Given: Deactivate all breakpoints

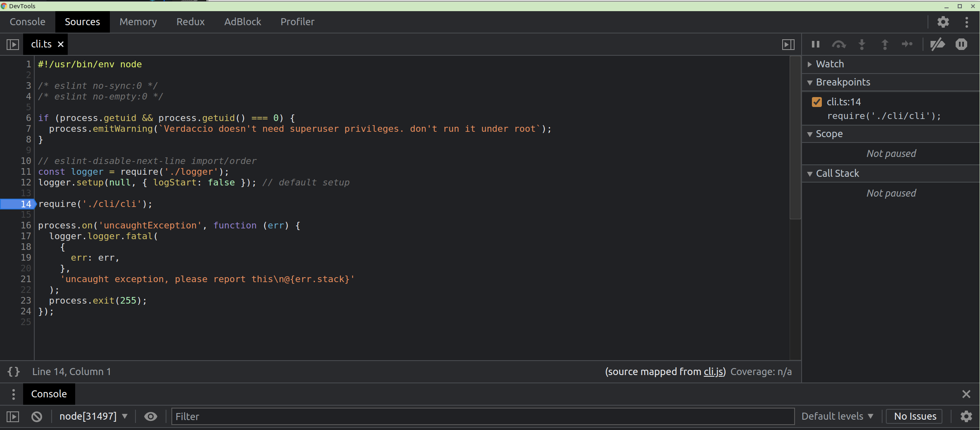Looking at the screenshot, I should pos(938,44).
